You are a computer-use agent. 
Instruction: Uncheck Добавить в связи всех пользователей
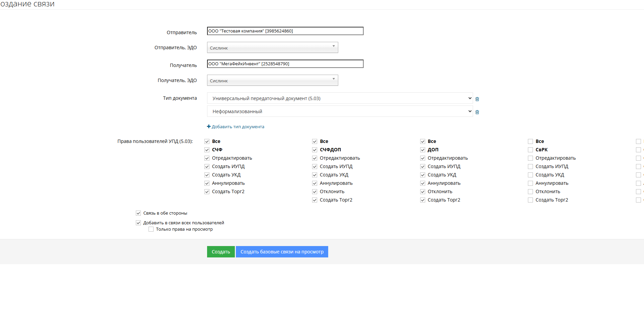(139, 223)
